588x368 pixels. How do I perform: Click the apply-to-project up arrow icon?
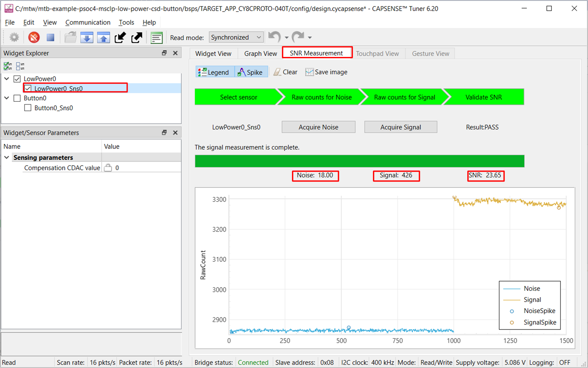tap(103, 37)
